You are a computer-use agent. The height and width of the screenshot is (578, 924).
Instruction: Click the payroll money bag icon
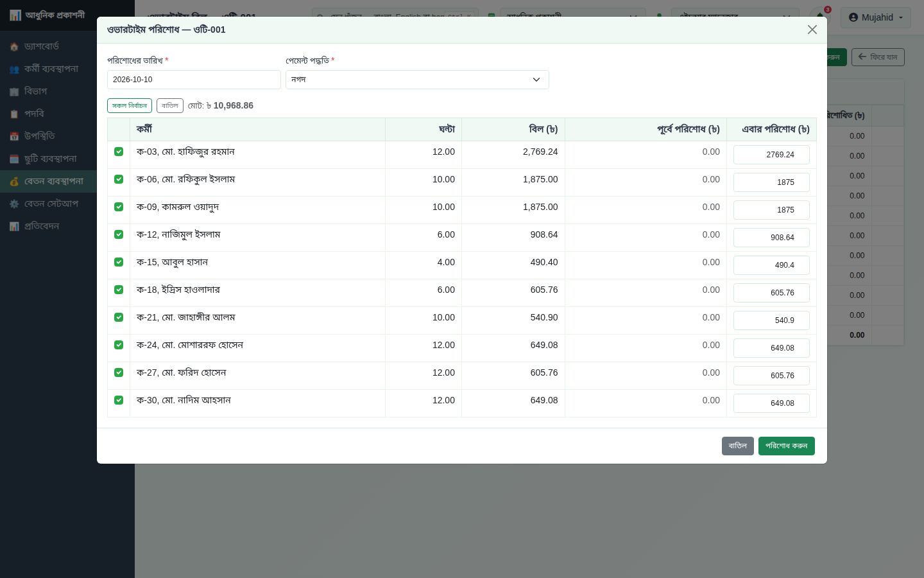point(14,182)
